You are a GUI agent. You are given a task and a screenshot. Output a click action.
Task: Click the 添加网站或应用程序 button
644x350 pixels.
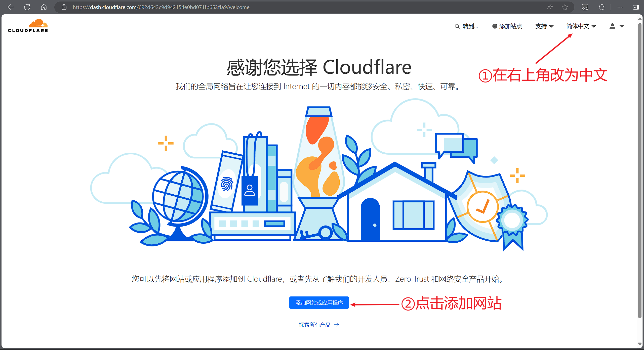319,303
